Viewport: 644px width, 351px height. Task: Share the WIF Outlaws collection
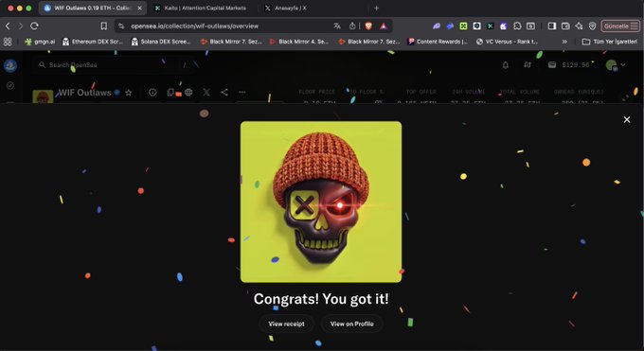(x=224, y=93)
